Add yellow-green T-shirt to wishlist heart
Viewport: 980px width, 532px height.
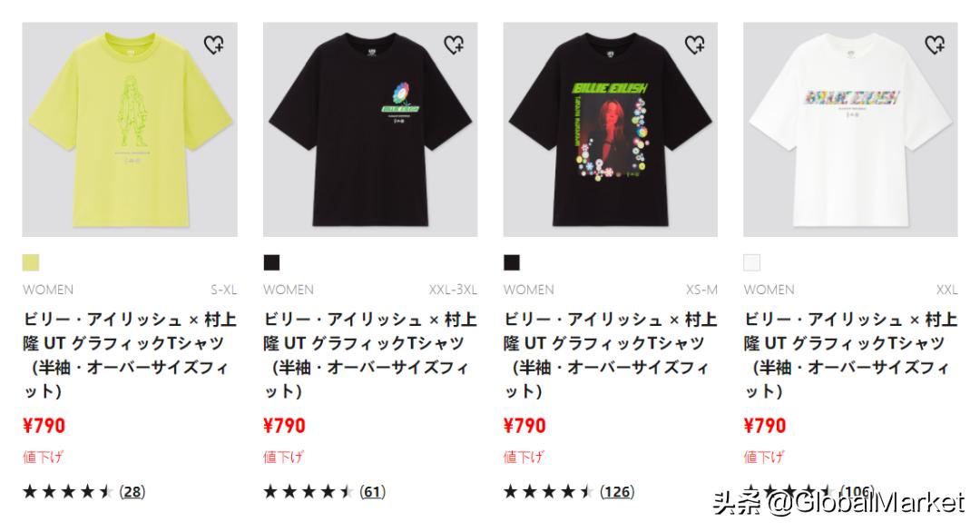point(214,44)
